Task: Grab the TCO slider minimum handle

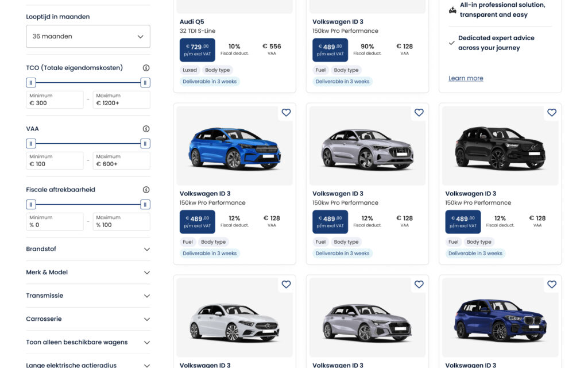Action: [32, 83]
